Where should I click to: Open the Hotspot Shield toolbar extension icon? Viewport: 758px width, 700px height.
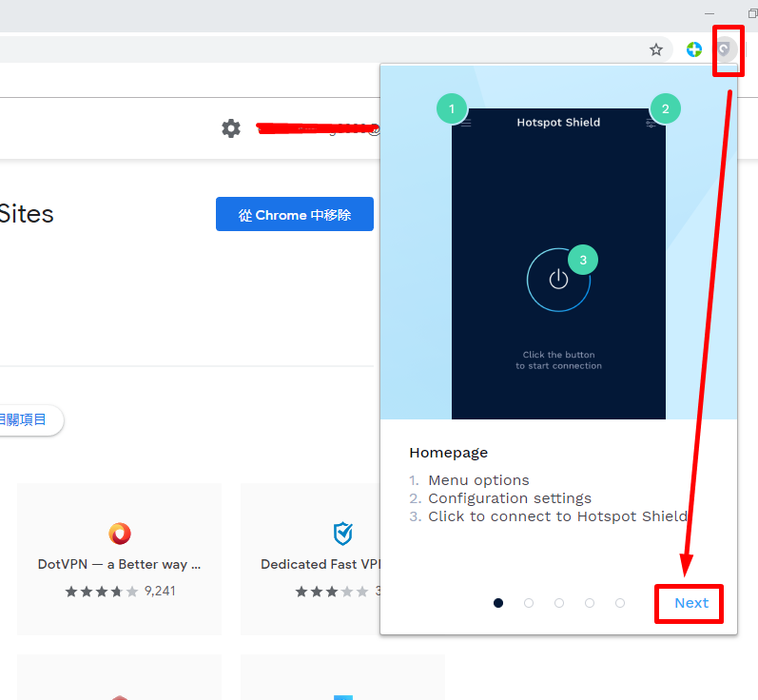pos(725,49)
